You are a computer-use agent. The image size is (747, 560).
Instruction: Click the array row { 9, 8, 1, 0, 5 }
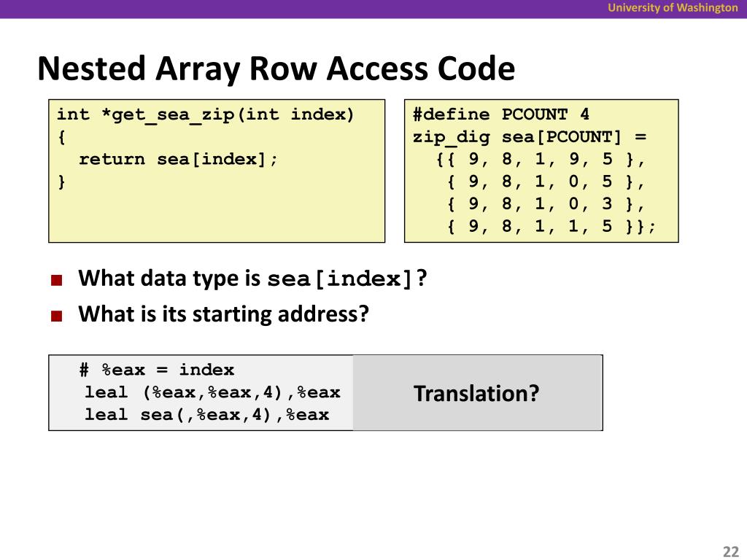coord(546,182)
